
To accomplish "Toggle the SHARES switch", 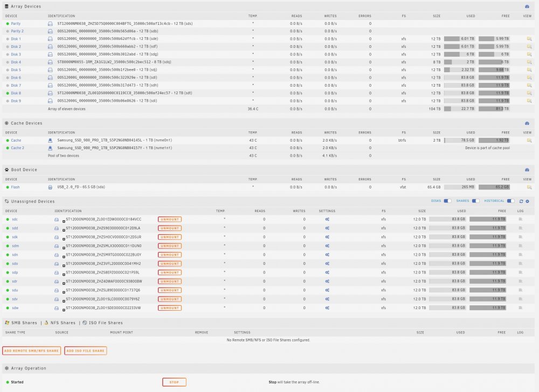I will pos(475,201).
